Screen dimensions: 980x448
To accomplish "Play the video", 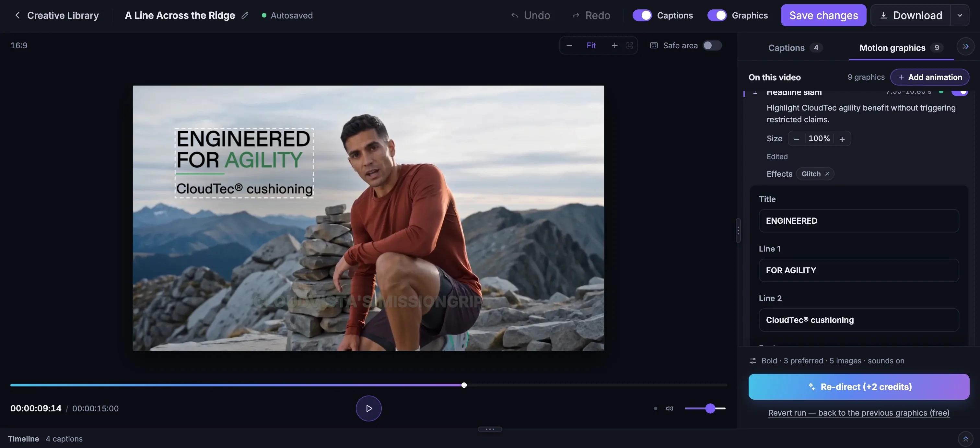I will click(x=368, y=408).
